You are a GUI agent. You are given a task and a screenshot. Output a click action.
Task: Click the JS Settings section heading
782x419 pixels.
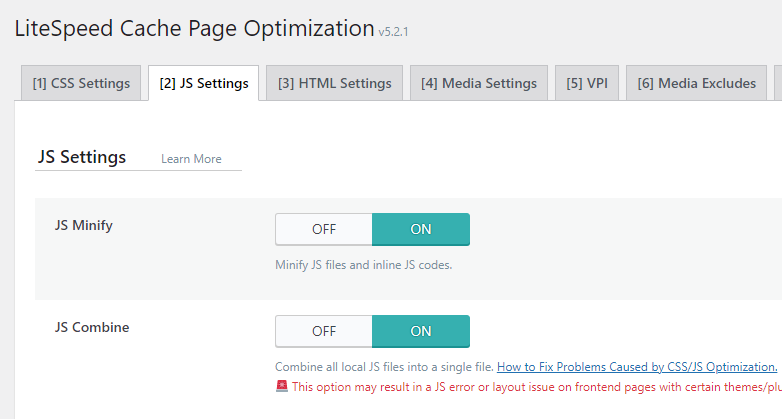(x=82, y=157)
